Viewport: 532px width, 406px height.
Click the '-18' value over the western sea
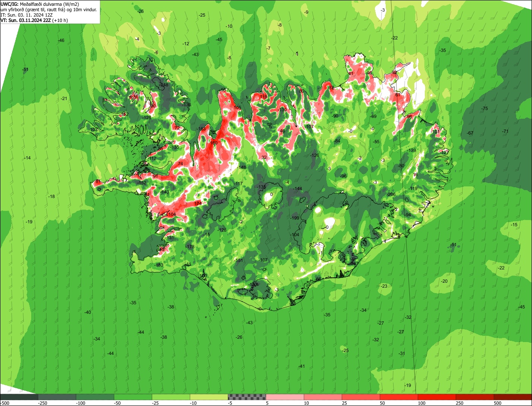tap(52, 196)
